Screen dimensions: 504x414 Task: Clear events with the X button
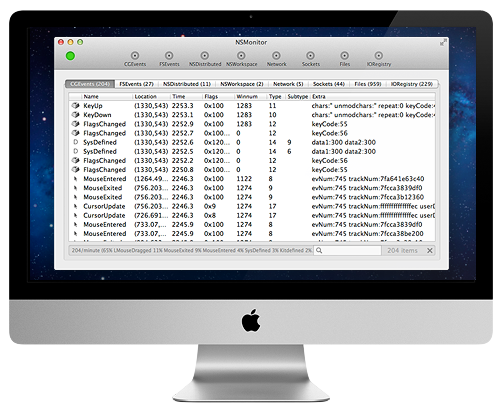coord(430,250)
